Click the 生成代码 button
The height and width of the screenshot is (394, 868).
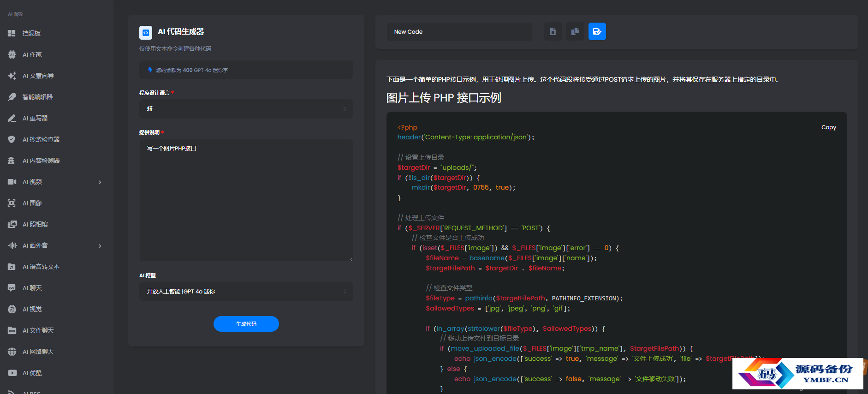[246, 324]
